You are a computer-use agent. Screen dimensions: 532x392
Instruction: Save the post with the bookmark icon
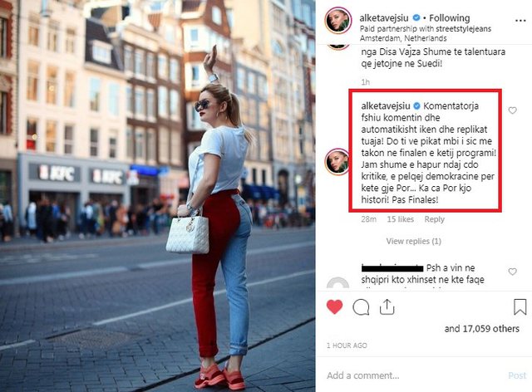tap(520, 307)
